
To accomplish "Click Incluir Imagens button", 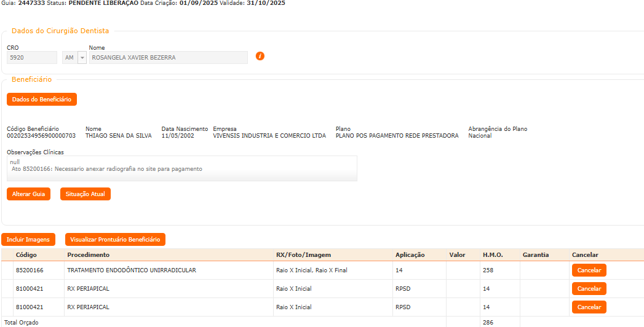I will pos(29,240).
